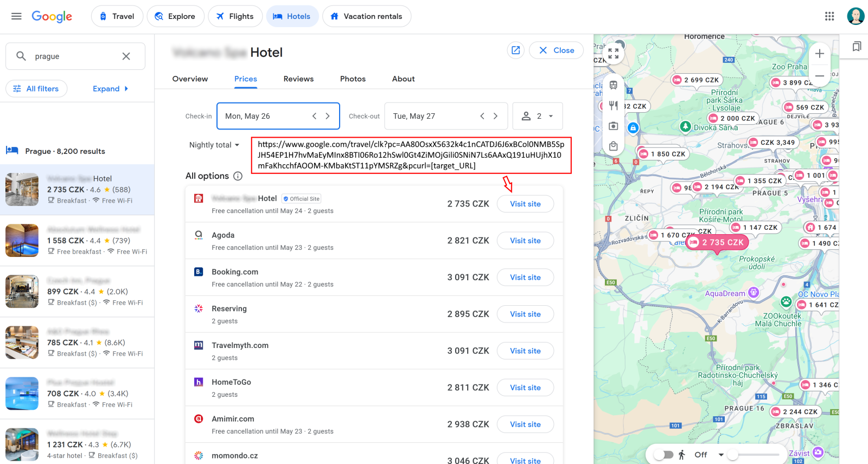Open hotel in new tab icon

coord(516,50)
